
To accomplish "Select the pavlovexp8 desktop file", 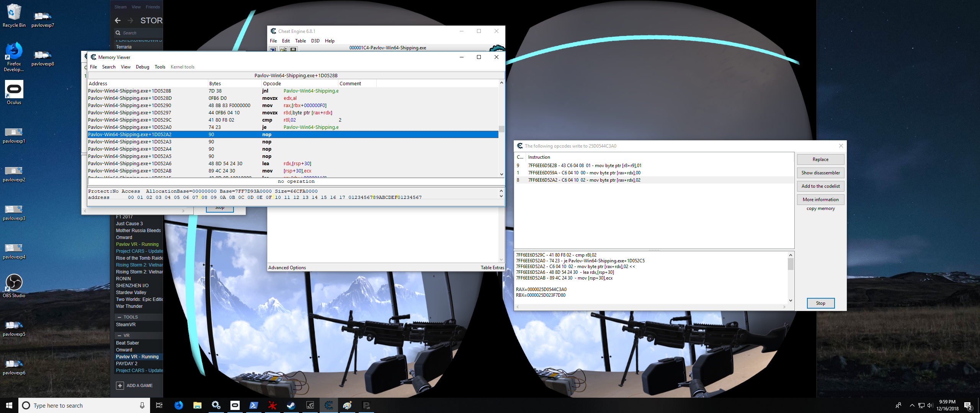I will [x=42, y=58].
